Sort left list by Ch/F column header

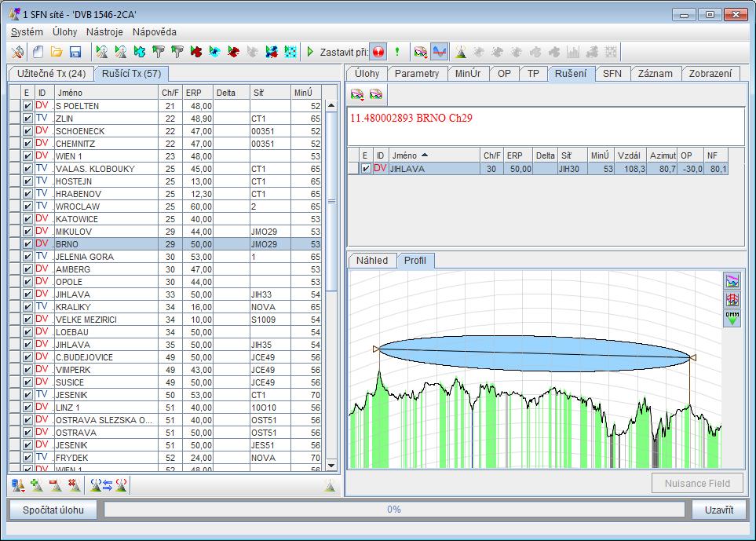coord(170,93)
